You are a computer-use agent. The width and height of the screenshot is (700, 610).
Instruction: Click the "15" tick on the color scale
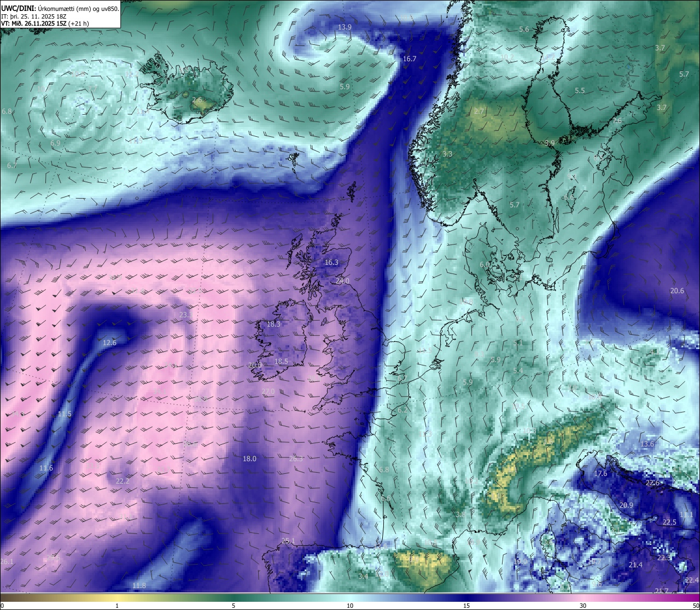(466, 606)
